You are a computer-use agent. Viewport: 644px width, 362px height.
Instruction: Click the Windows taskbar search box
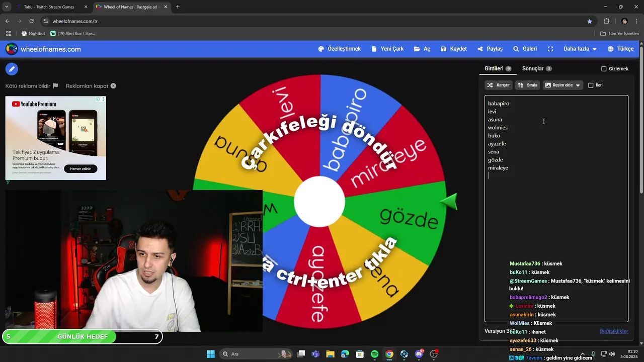point(257,354)
